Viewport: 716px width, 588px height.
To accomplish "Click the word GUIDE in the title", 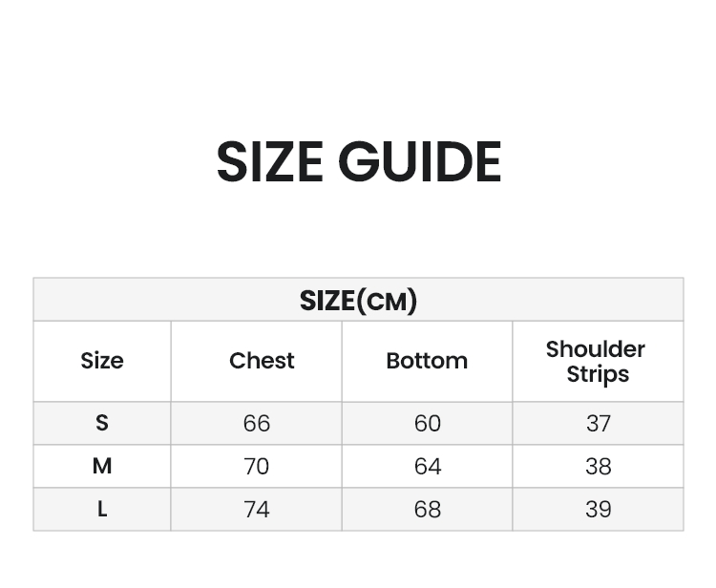I will click(x=420, y=161).
